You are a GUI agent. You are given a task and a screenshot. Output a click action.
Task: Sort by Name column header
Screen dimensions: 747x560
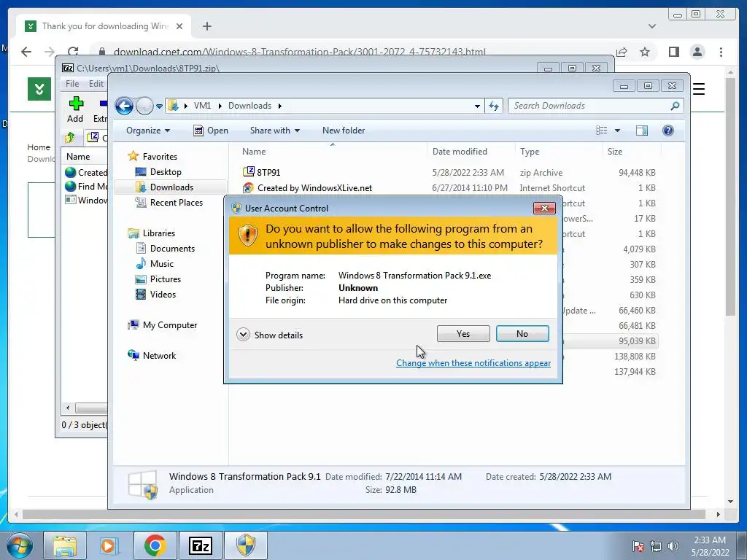(253, 152)
